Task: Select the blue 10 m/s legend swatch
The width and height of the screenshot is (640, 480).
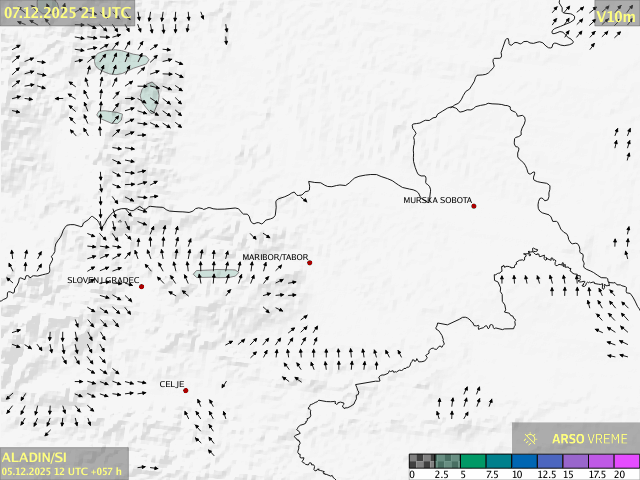Action: pos(524,461)
